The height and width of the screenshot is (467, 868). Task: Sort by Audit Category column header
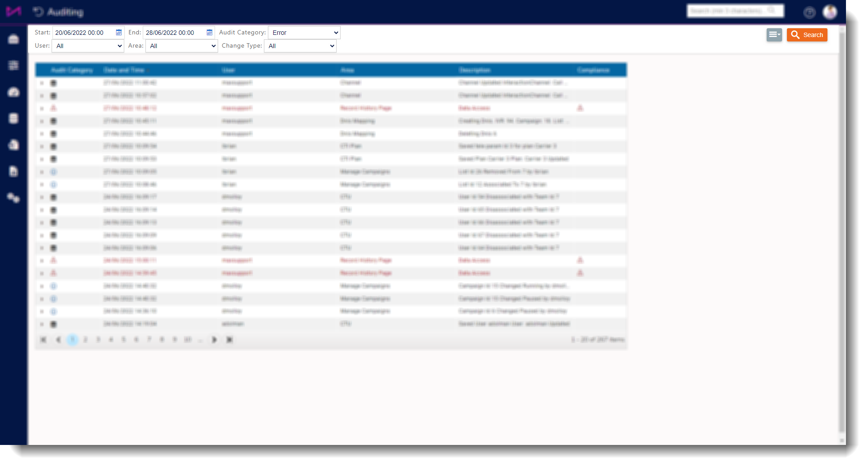72,70
